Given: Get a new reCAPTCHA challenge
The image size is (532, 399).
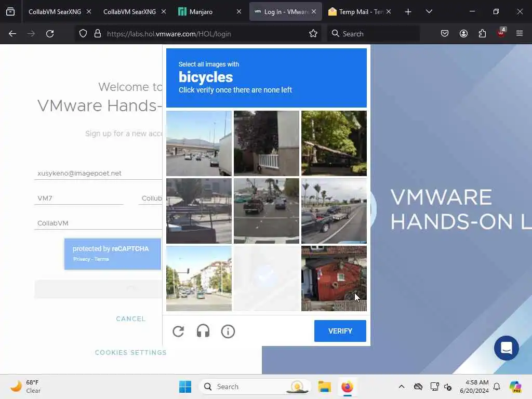Looking at the screenshot, I should [178, 331].
